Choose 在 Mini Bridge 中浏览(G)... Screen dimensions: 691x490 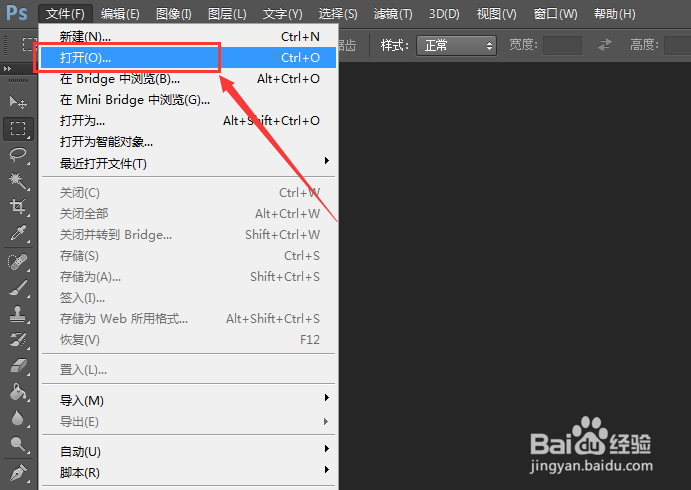[189, 100]
